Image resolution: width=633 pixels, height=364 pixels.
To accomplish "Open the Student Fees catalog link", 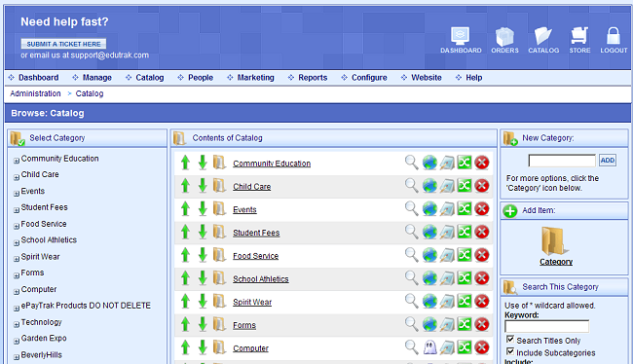I will pyautogui.click(x=256, y=233).
